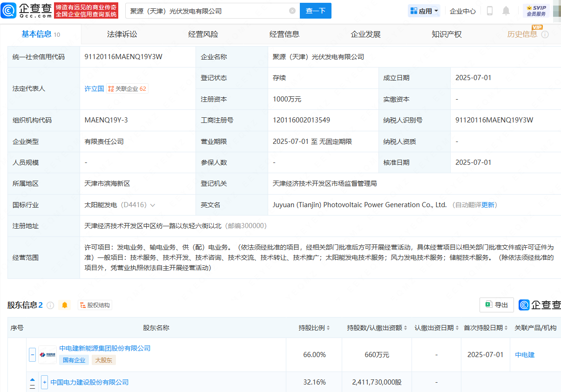Sort by 首次持股日期 column arrows

tap(506, 328)
